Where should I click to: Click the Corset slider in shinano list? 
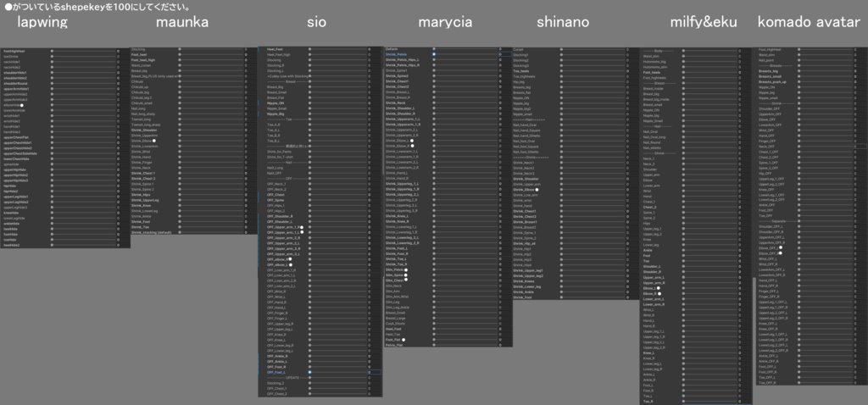point(593,50)
